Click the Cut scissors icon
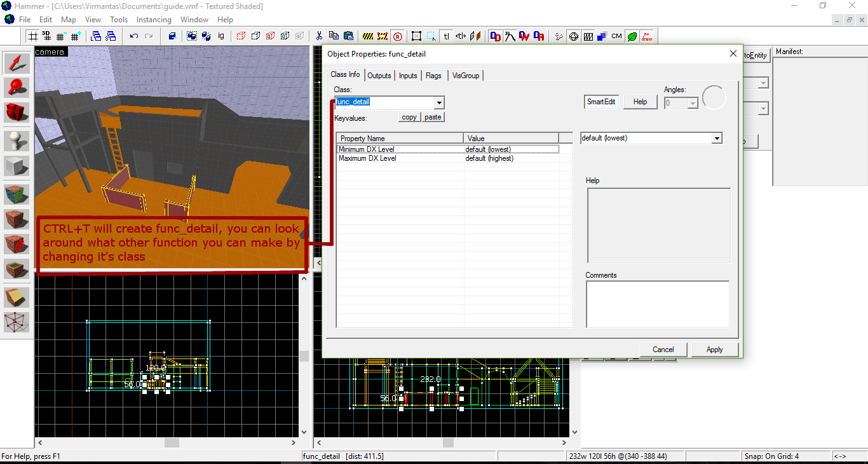 tap(319, 36)
